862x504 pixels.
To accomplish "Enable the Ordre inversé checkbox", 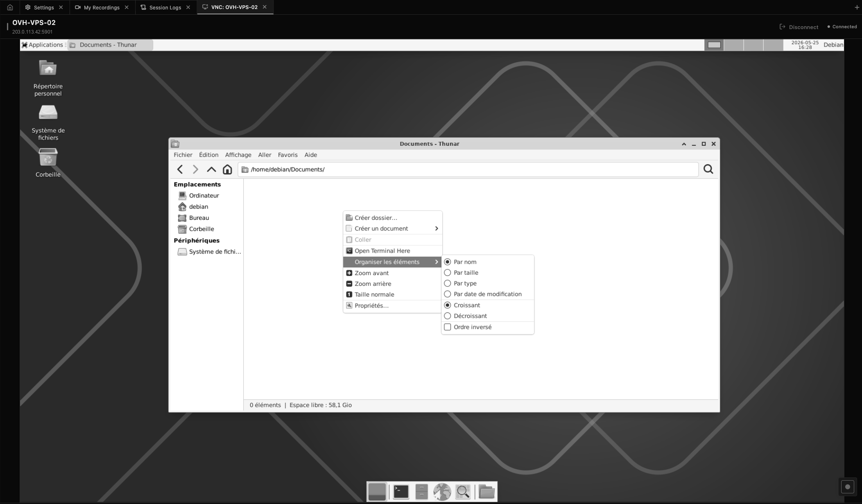I will coord(488,327).
